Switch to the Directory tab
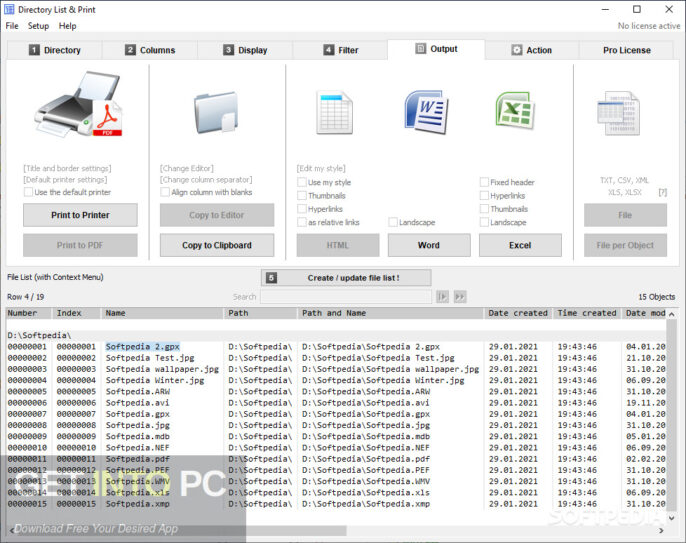This screenshot has width=686, height=543. point(55,50)
